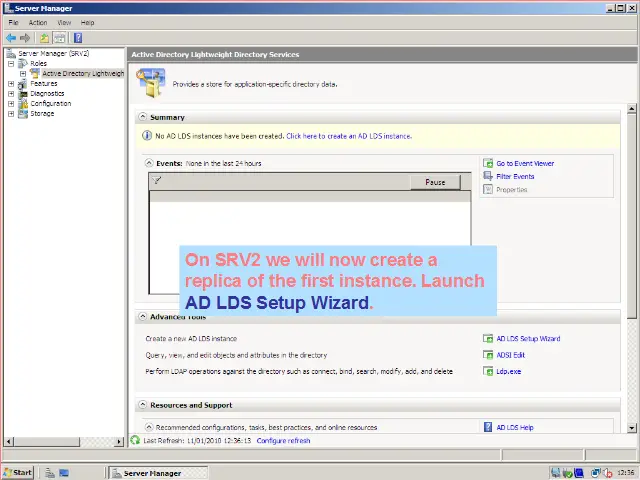Open the Help menu
This screenshot has height=480, width=640.
coord(87,22)
